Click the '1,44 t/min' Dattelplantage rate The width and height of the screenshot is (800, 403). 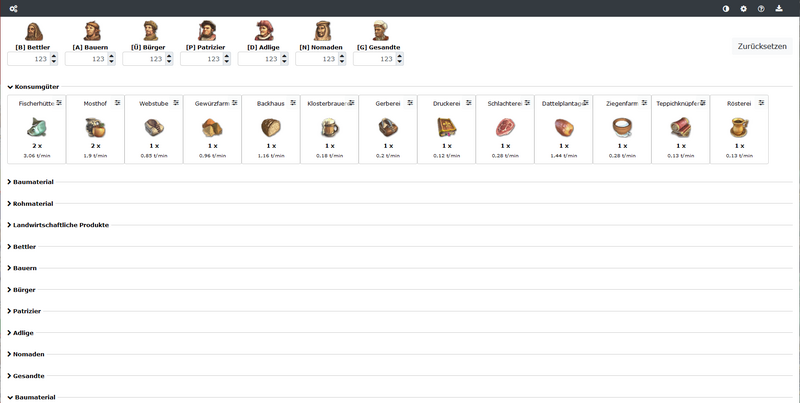coord(564,156)
